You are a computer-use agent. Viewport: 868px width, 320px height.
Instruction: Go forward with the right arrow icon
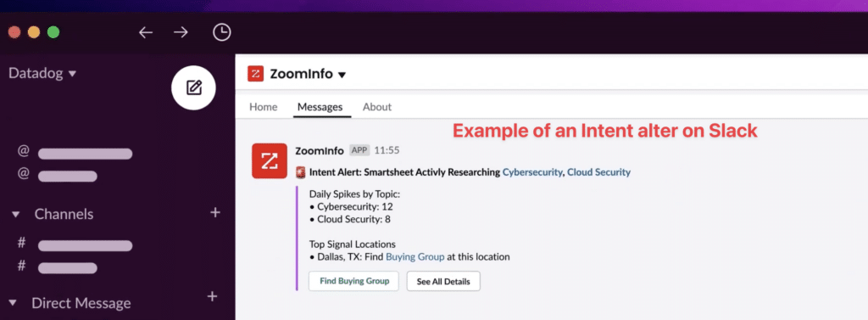181,32
